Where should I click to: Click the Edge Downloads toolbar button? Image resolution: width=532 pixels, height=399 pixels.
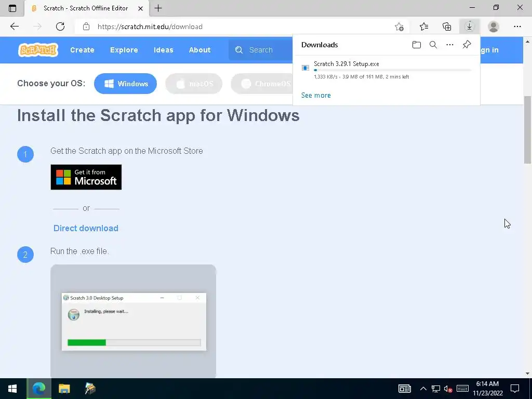coord(469,26)
